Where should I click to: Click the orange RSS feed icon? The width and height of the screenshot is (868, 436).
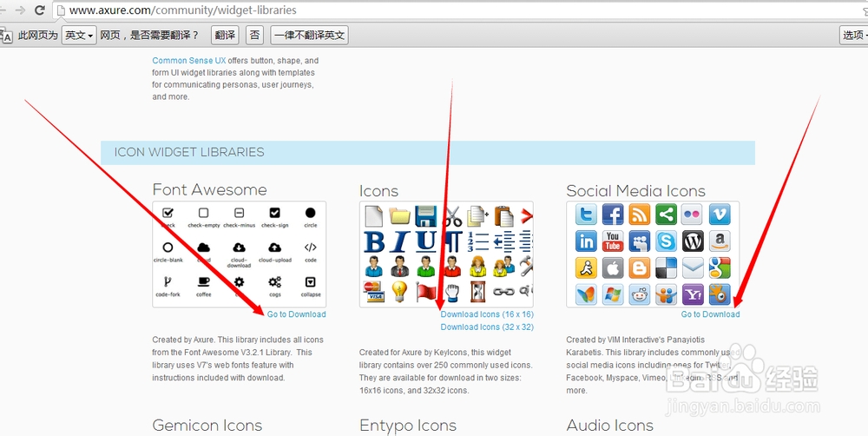(640, 215)
